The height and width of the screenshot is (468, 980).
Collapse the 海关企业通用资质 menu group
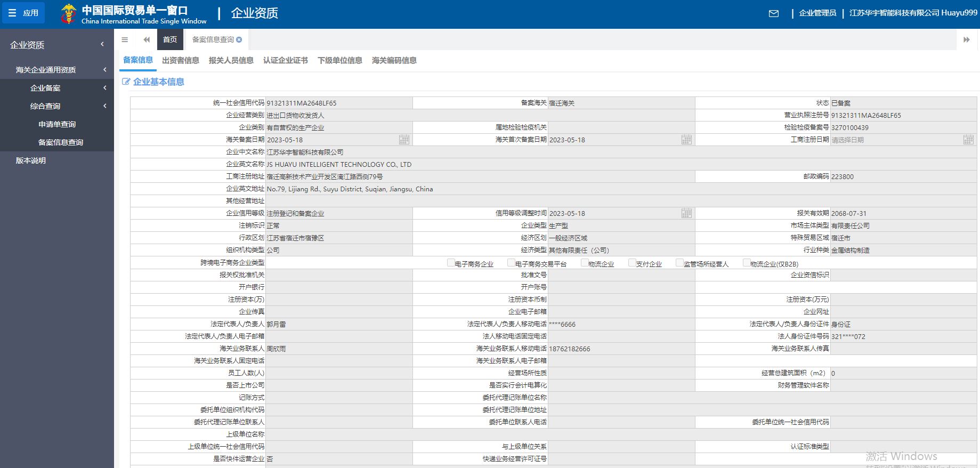click(57, 70)
